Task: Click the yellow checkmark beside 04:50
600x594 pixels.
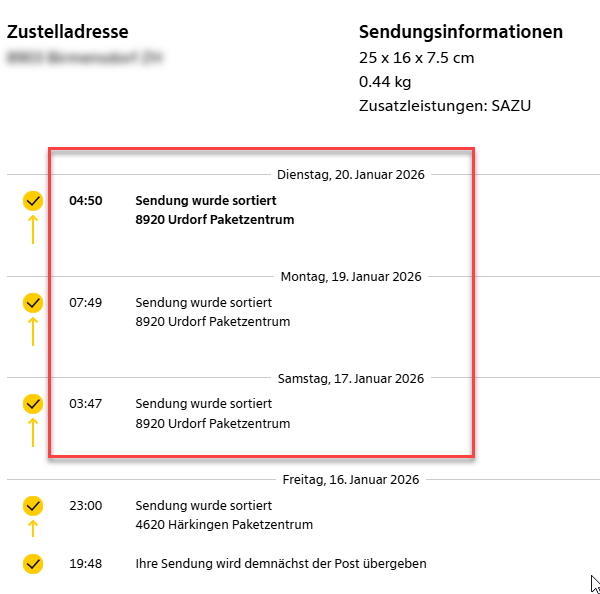Action: click(x=33, y=201)
